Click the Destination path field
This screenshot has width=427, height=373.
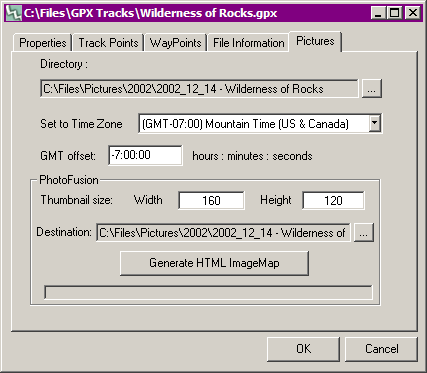coord(223,232)
